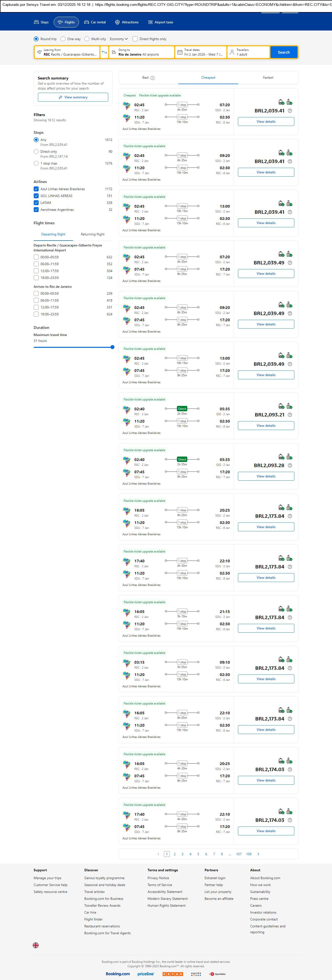Viewport: 332px width, 980px height.
Task: Open Attractions from the top navigation
Action: tap(127, 22)
